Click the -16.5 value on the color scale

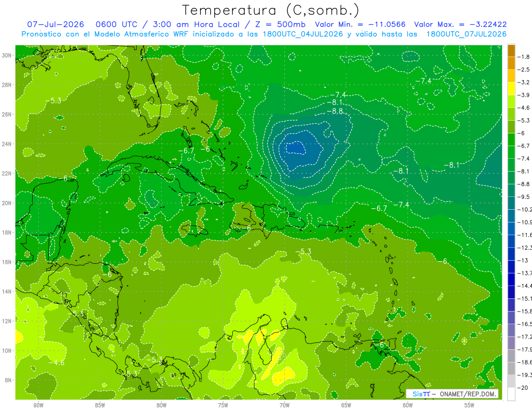524,324
